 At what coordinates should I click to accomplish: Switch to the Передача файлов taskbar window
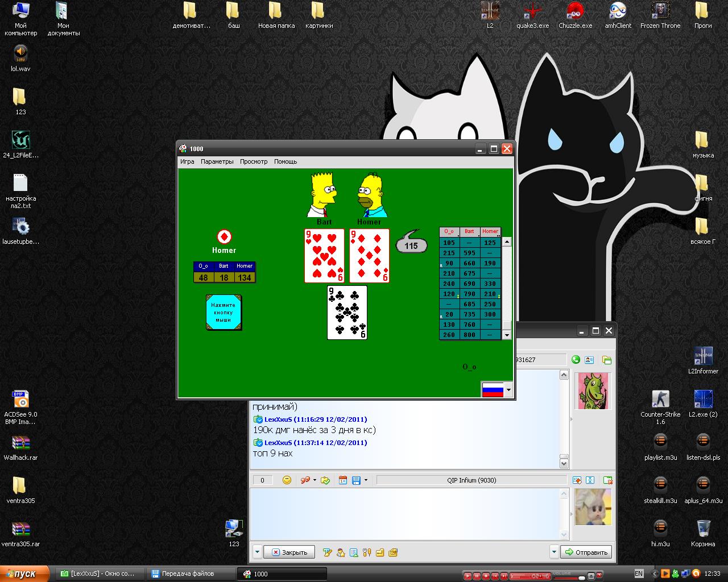click(191, 574)
